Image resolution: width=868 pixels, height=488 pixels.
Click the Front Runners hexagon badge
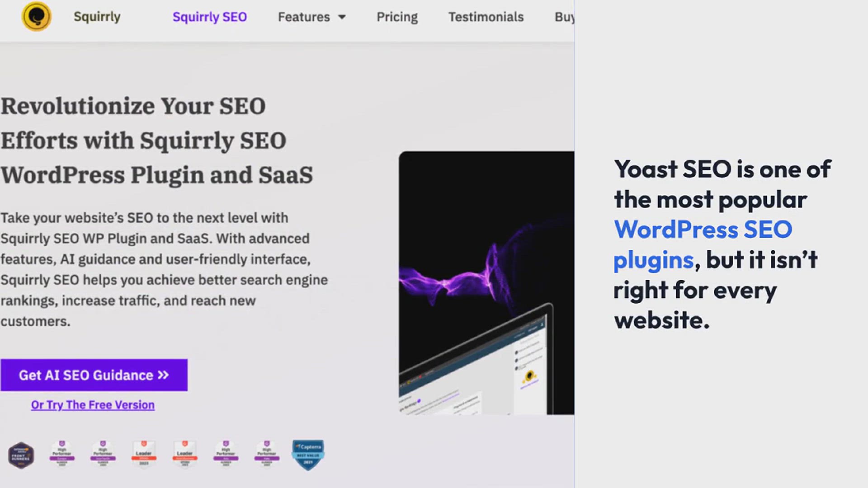pyautogui.click(x=21, y=455)
